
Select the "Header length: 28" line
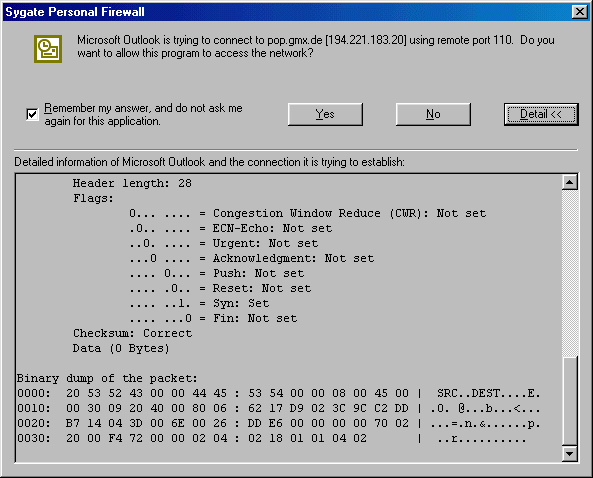[x=132, y=183]
